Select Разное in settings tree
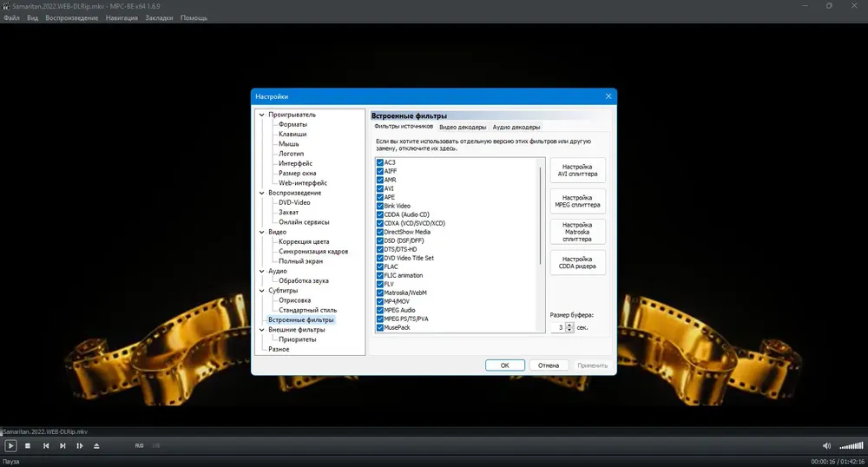 [x=279, y=350]
